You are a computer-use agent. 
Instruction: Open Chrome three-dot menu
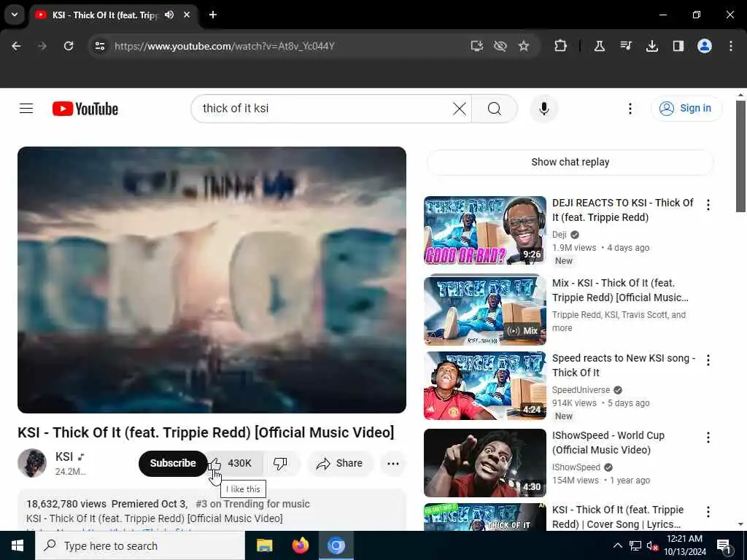pyautogui.click(x=730, y=46)
